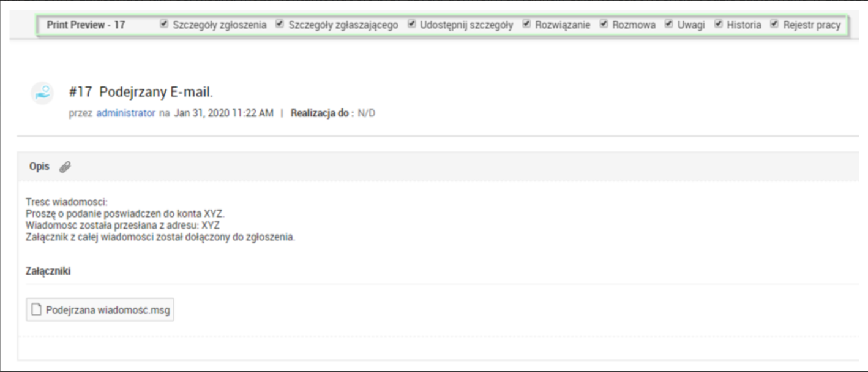This screenshot has width=868, height=372.
Task: Click the Jan 31, 2020 creation date
Action: 223,113
